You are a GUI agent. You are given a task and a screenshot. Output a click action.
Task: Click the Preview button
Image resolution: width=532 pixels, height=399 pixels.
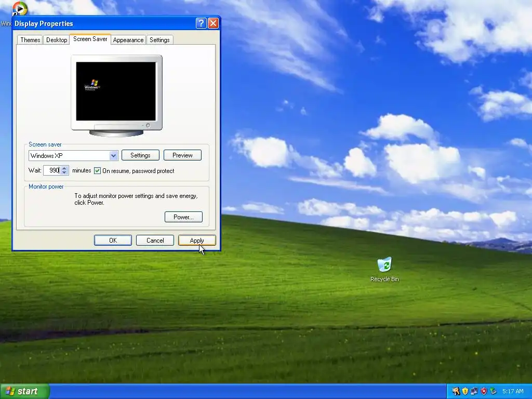182,155
